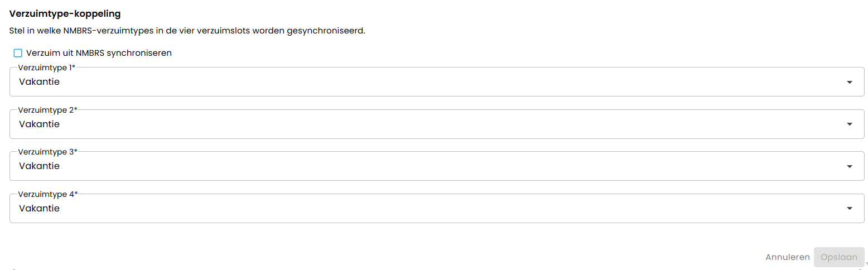
Task: Select the Vakantie value in Verzuimtype 1
Action: 39,82
